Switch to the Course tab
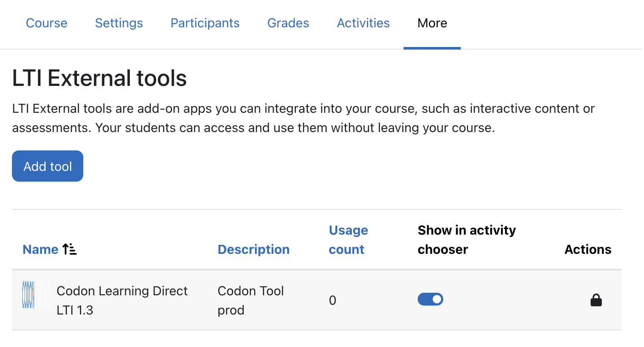Viewport: 644px width, 347px height. coord(47,23)
